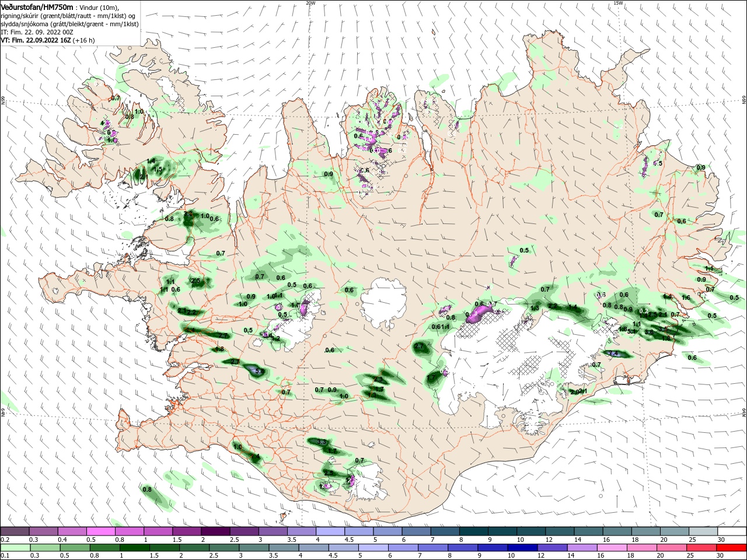This screenshot has height=560, width=747.
Task: Click the Veðurstofan/HM750m title text
Action: [x=37, y=7]
